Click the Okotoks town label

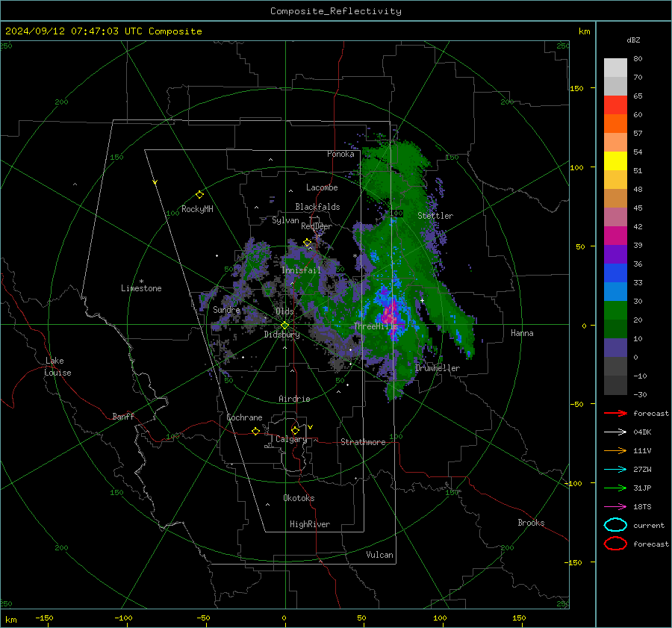pyautogui.click(x=299, y=498)
